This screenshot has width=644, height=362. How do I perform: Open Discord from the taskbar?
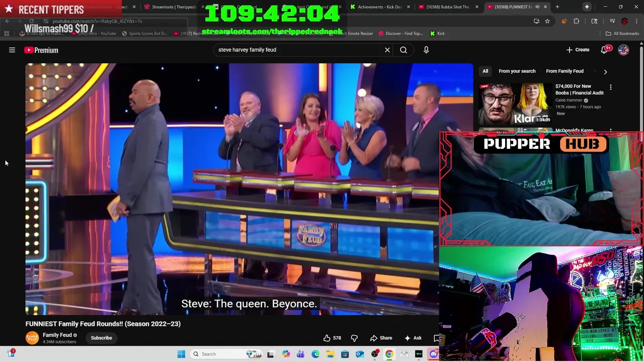pyautogui.click(x=434, y=354)
